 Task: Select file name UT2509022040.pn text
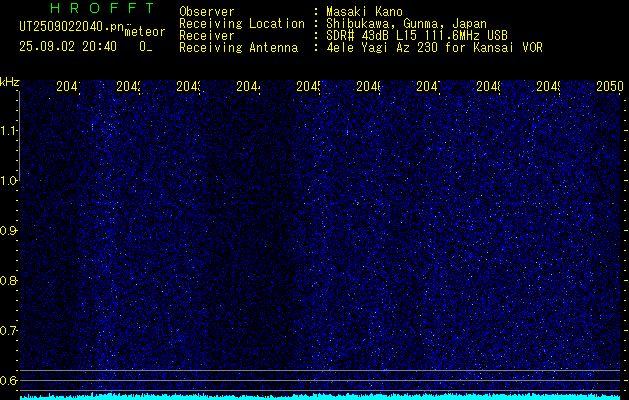click(71, 26)
